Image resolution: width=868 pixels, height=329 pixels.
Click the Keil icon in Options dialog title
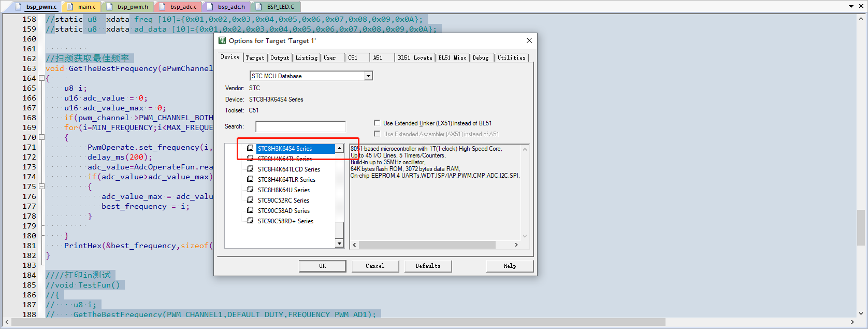222,40
